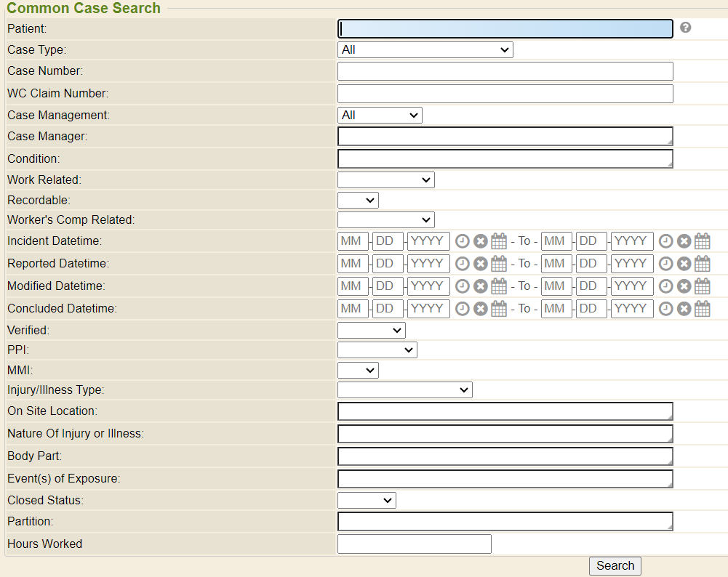
Task: Expand the Case Type dropdown
Action: pyautogui.click(x=425, y=49)
